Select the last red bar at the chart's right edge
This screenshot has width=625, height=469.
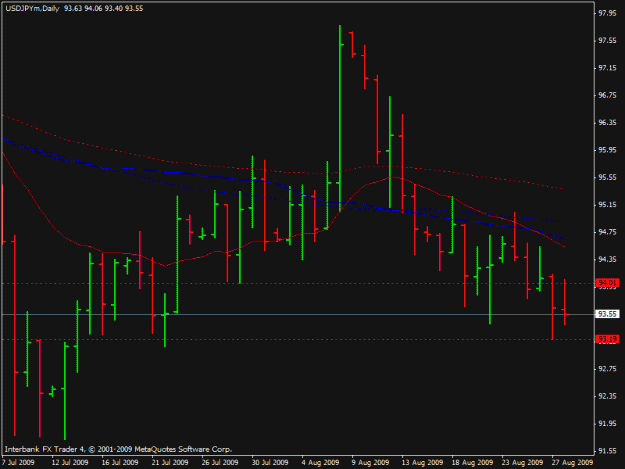pos(565,302)
